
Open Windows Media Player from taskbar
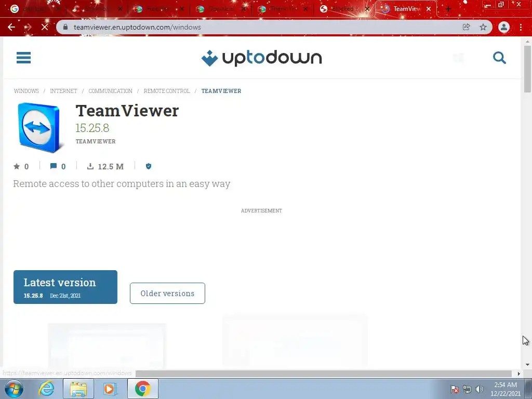click(110, 389)
